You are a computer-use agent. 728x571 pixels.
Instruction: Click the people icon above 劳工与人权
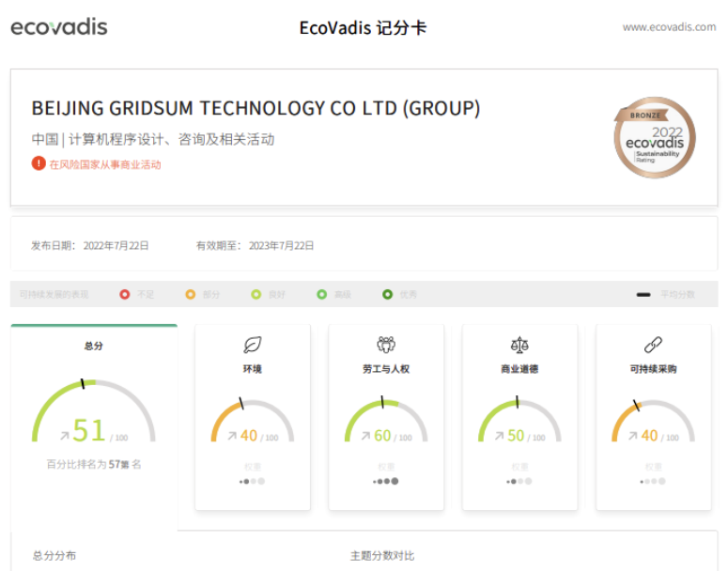[385, 345]
